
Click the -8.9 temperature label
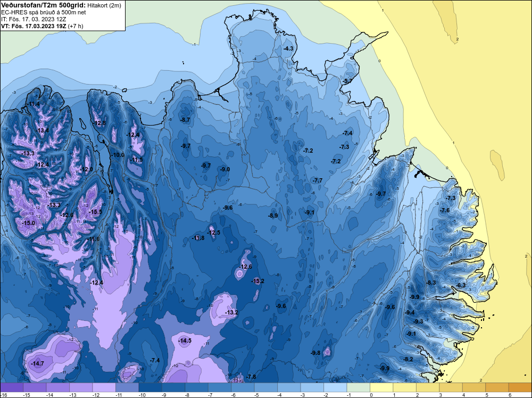click(273, 216)
